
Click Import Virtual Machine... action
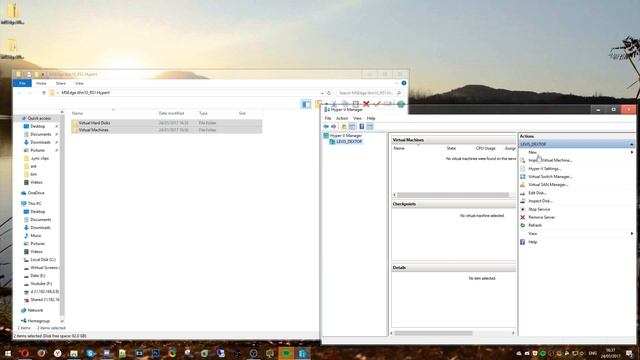click(550, 160)
